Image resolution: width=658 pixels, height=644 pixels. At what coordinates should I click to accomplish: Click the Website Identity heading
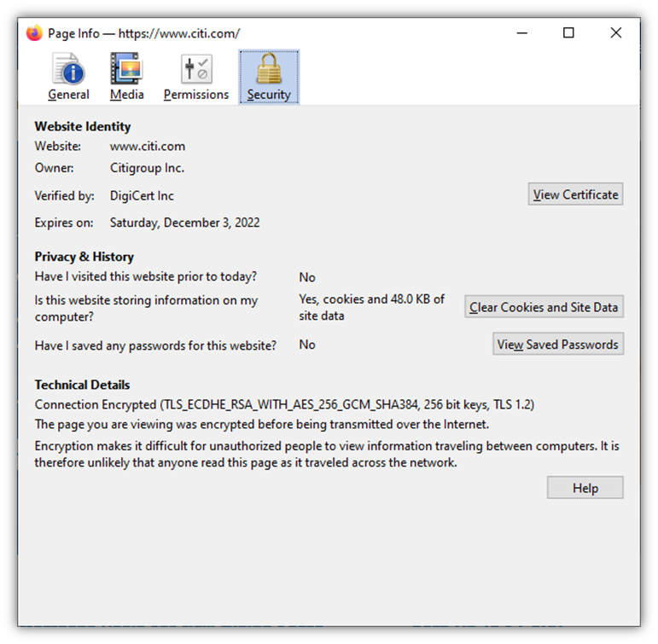83,126
